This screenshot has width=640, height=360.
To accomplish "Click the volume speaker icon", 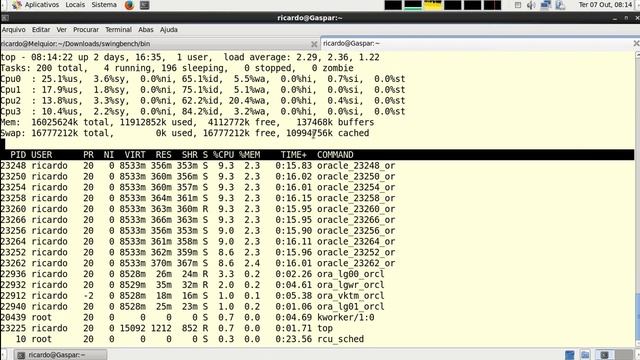I will click(531, 5).
